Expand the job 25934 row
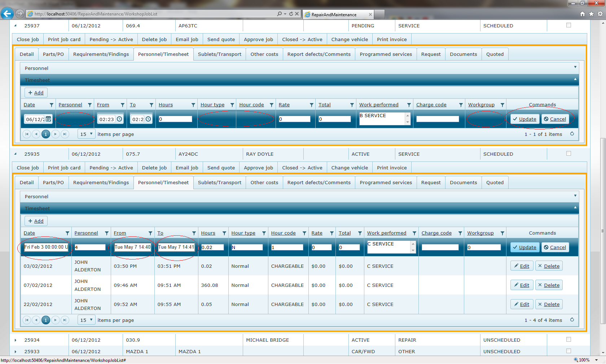Image resolution: width=606 pixels, height=364 pixels. tap(16, 340)
